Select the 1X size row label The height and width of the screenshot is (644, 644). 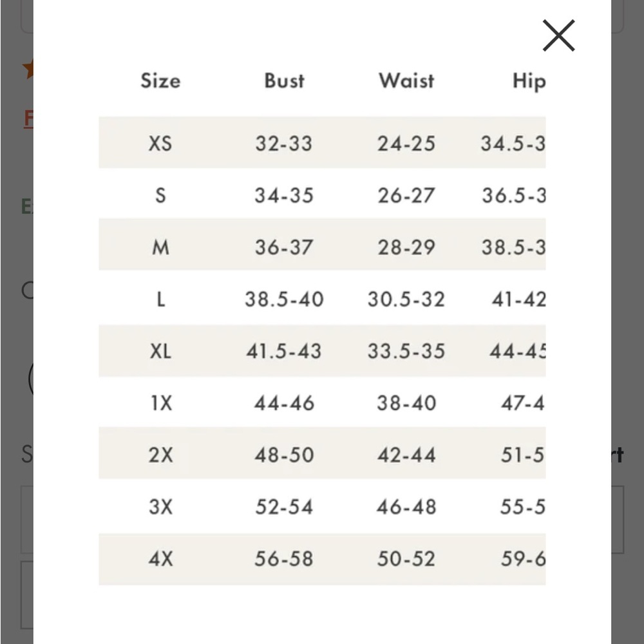(x=161, y=403)
